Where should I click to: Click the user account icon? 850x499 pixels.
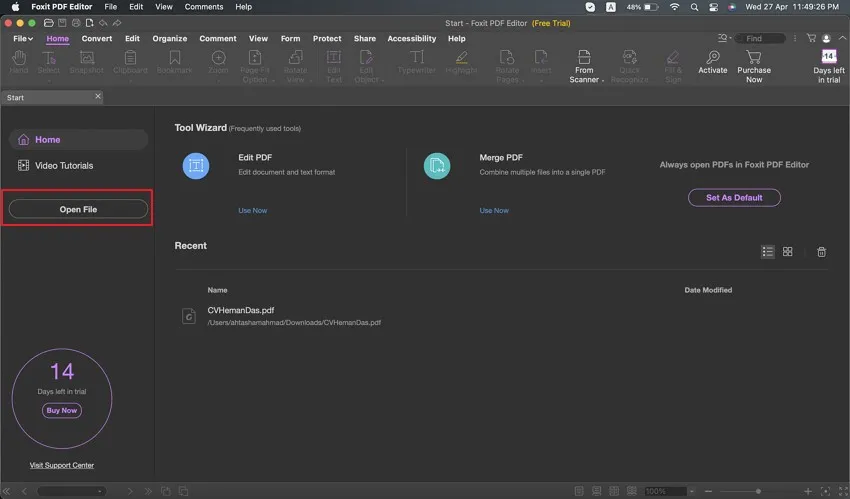pyautogui.click(x=826, y=38)
